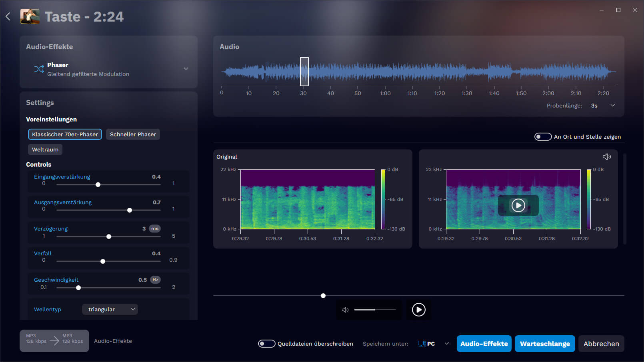Click the MP3 128 kbps conversion badge
This screenshot has width=644, height=362.
coord(54,340)
